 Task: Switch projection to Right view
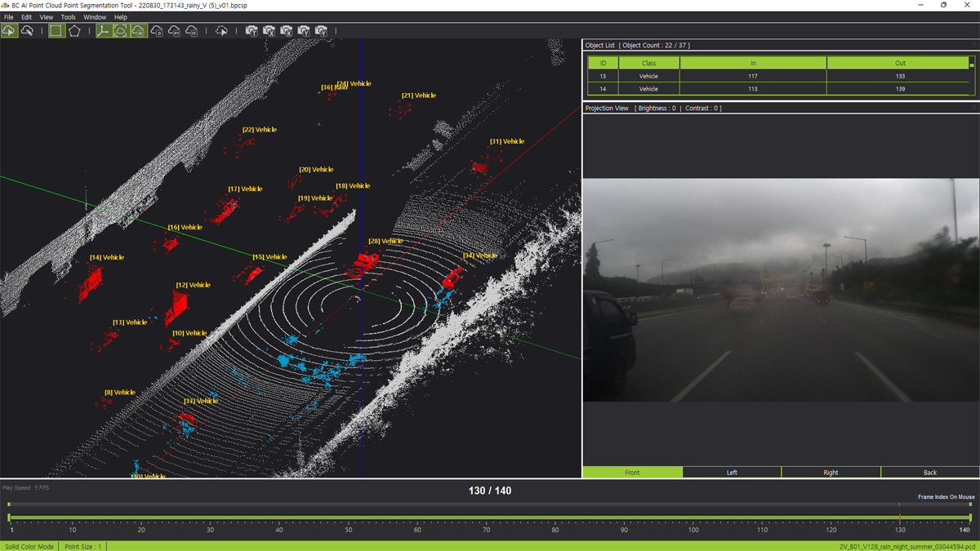(x=831, y=473)
